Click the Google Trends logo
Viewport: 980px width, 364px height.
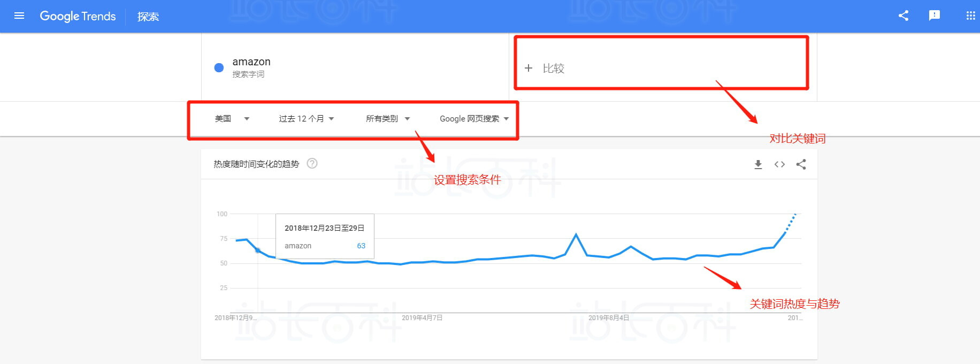click(x=78, y=17)
